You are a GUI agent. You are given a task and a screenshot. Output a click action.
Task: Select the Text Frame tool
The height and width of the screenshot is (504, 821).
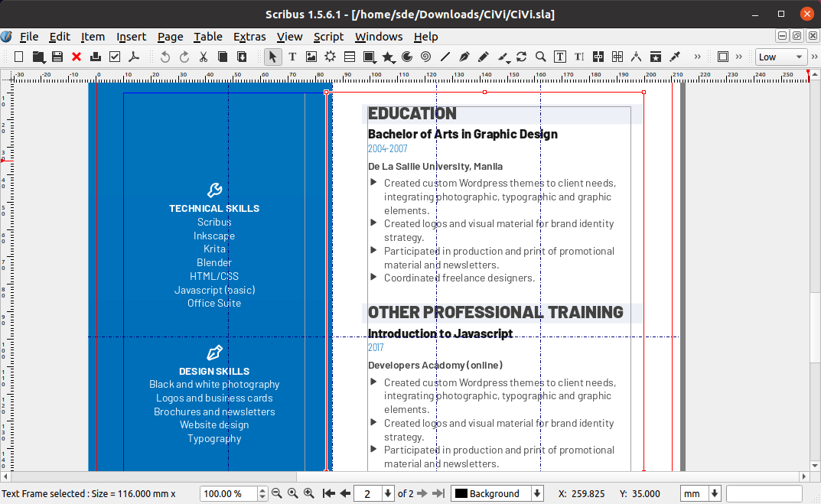(292, 57)
